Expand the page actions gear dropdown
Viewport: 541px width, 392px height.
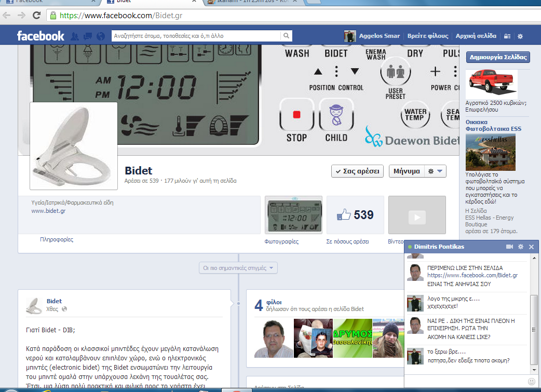pos(435,171)
